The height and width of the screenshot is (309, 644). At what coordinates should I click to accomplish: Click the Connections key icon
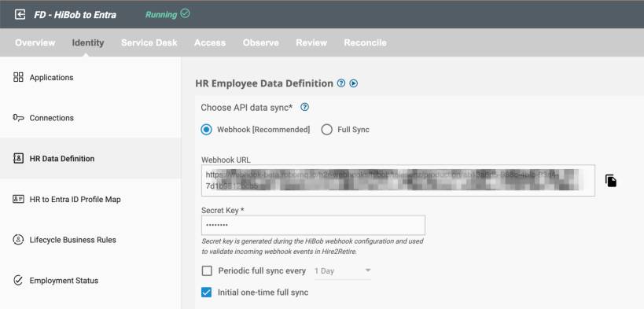(x=18, y=118)
